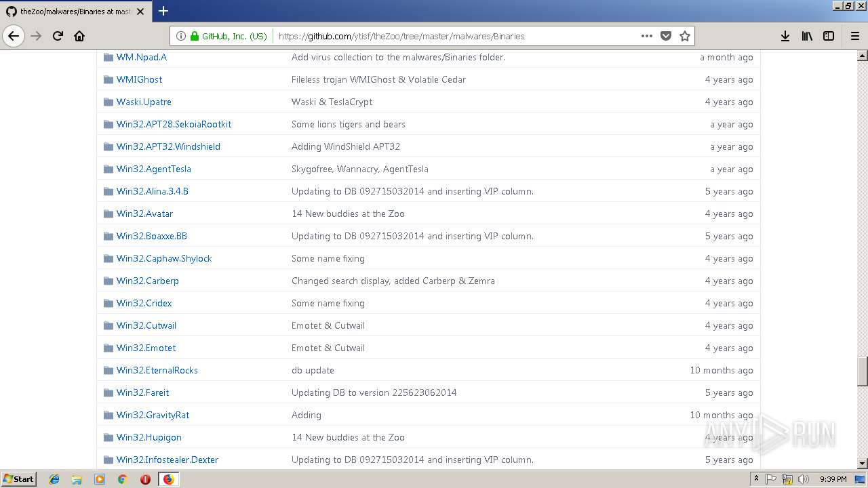The width and height of the screenshot is (868, 488).
Task: Click the browser Back arrow button
Action: (14, 36)
